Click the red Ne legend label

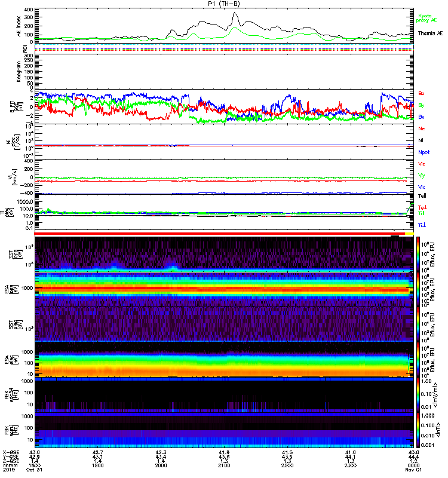[421, 128]
